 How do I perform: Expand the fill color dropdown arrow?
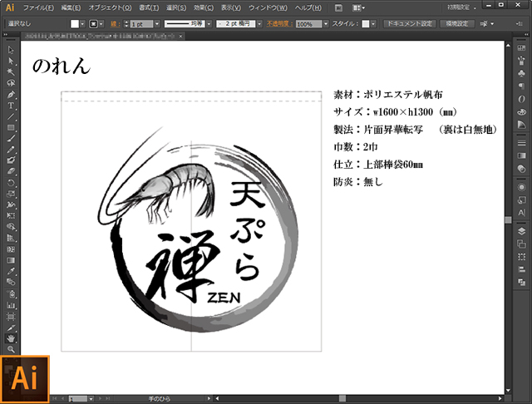click(x=82, y=24)
